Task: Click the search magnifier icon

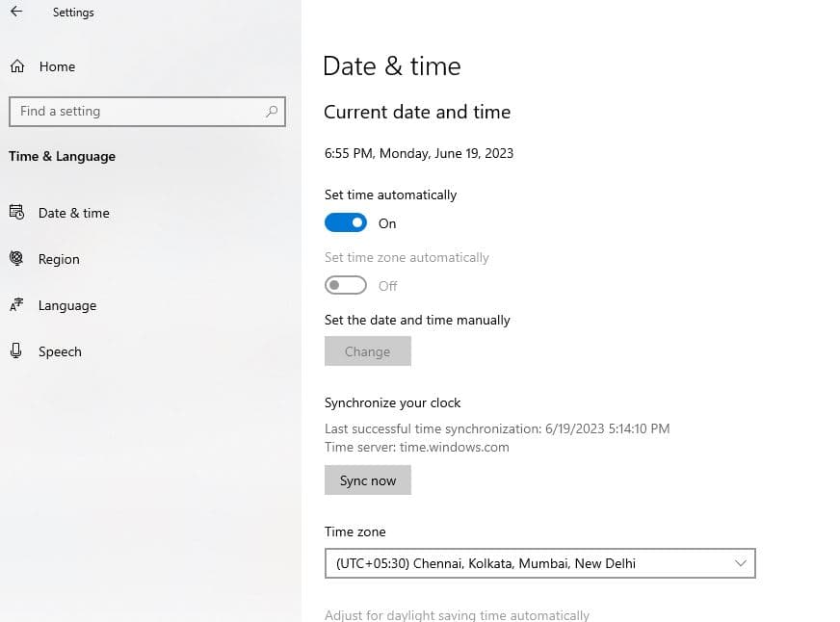Action: coord(272,112)
